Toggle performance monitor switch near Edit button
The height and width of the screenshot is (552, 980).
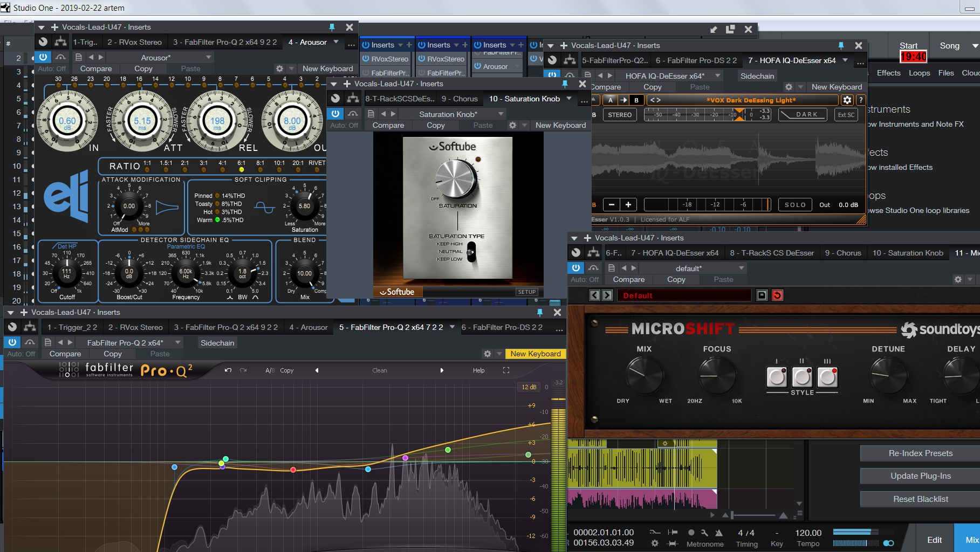coord(888,543)
